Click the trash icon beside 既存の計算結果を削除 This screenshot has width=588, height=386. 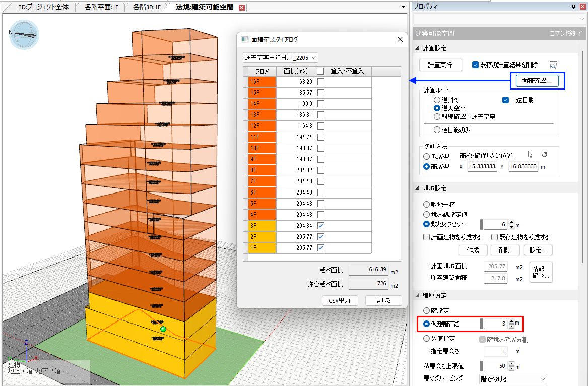point(553,65)
